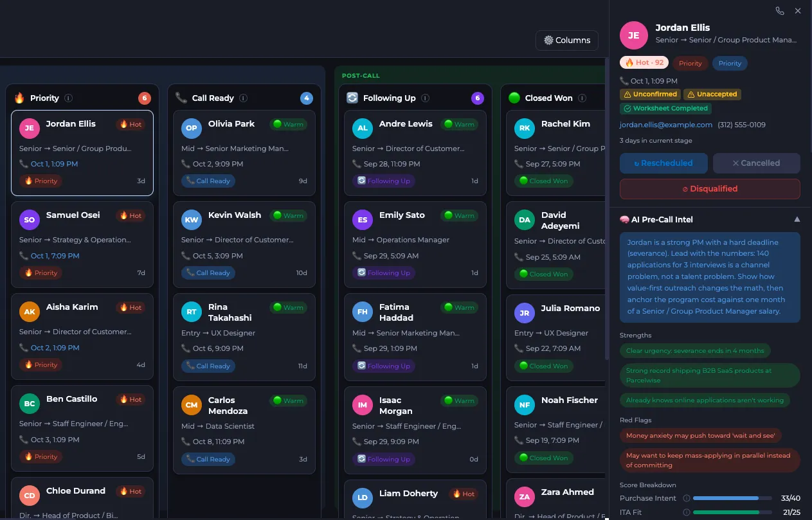The height and width of the screenshot is (520, 812).
Task: Click the Following Up column refresh icon
Action: click(x=352, y=98)
